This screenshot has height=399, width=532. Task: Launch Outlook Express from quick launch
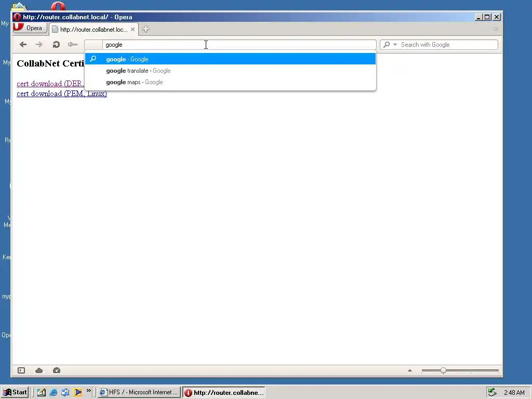pos(65,392)
